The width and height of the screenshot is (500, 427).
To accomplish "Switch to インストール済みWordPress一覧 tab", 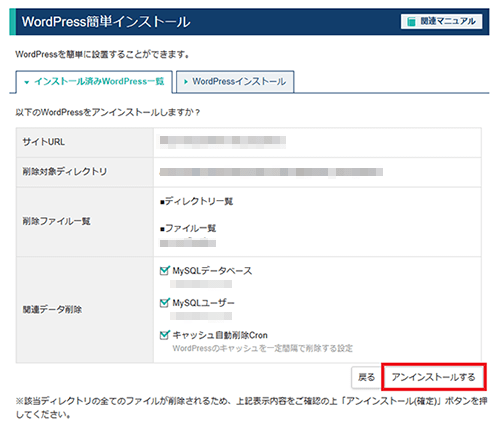I will coord(94,82).
